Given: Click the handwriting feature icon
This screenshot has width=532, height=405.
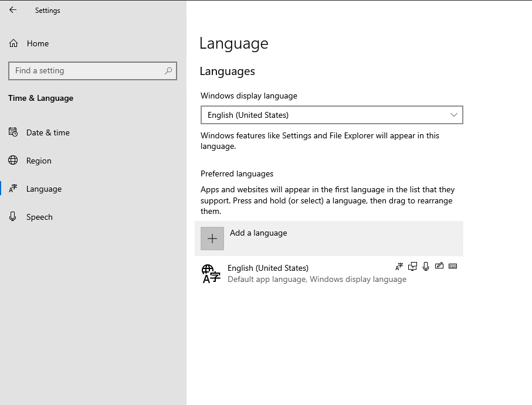Looking at the screenshot, I should 439,267.
